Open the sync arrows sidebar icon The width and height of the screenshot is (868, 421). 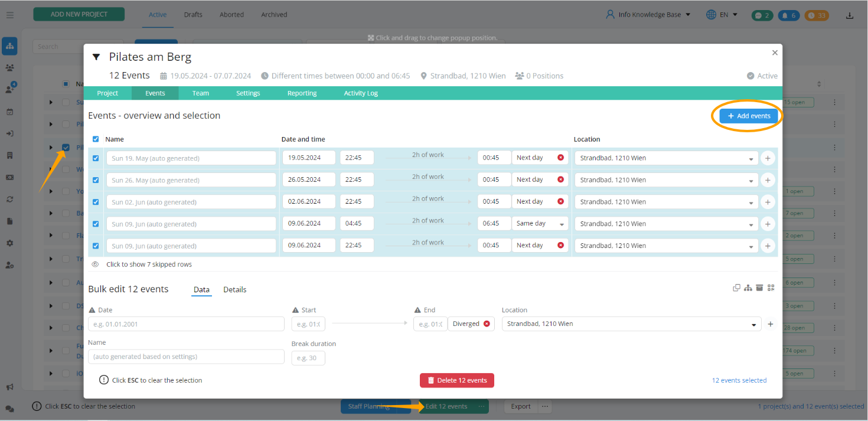[9, 199]
